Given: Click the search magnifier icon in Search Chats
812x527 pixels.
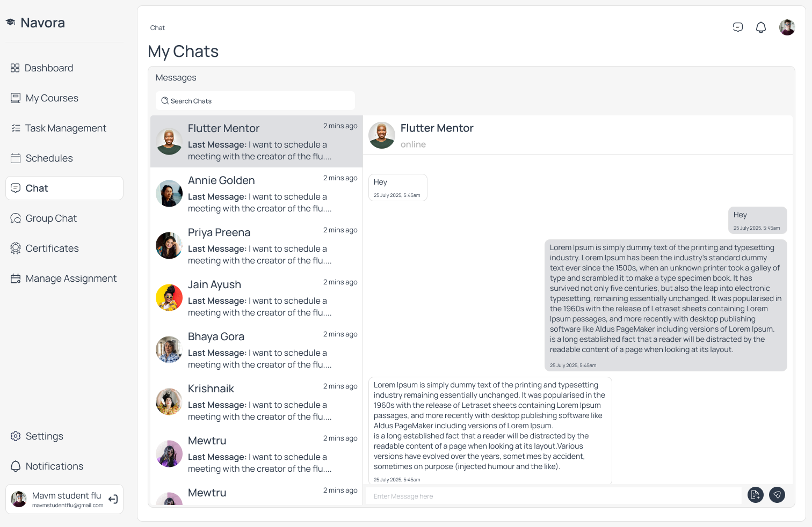Looking at the screenshot, I should click(165, 101).
